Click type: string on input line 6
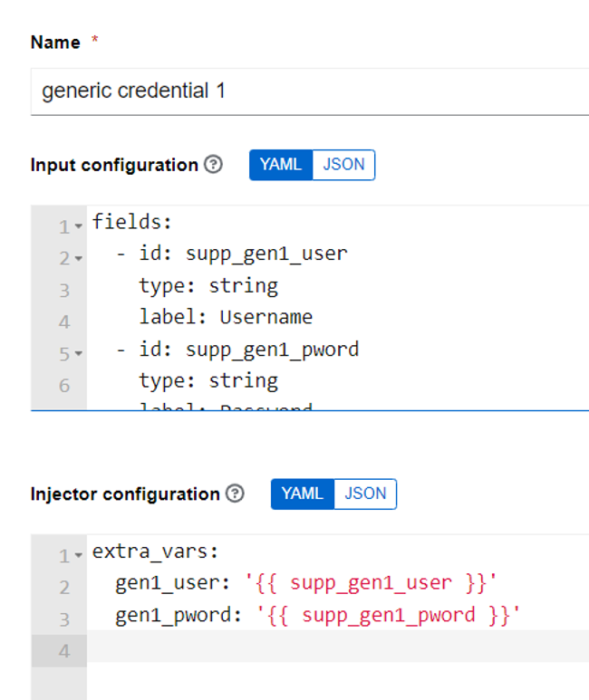Viewport: 589px width, 700px height. (208, 381)
